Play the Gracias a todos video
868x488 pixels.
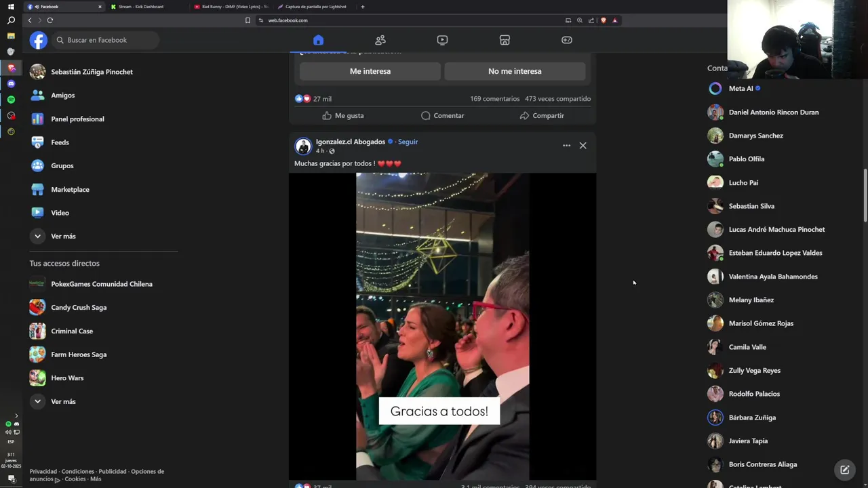pos(442,326)
